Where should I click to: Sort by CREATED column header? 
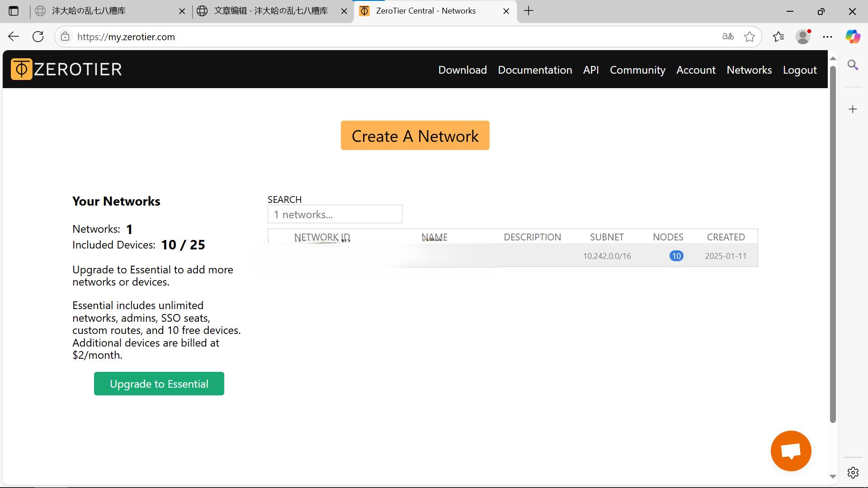726,237
